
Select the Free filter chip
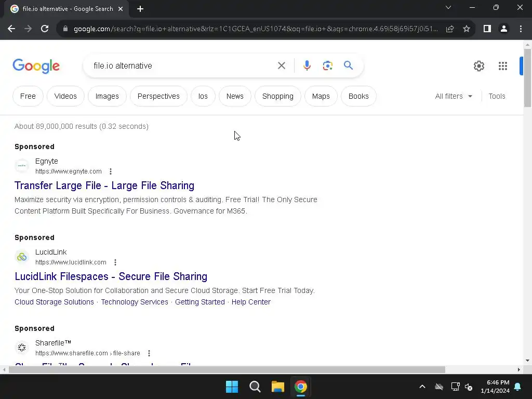pos(28,96)
